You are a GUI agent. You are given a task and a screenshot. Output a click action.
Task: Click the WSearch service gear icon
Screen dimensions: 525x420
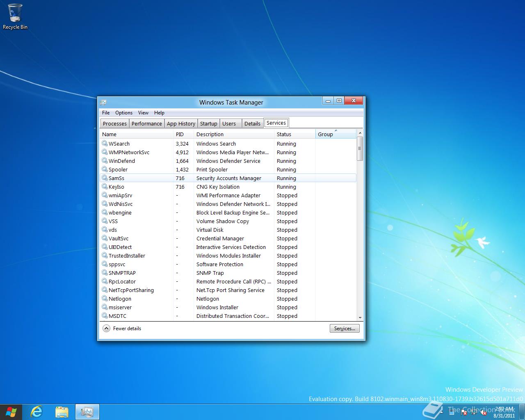(x=105, y=144)
